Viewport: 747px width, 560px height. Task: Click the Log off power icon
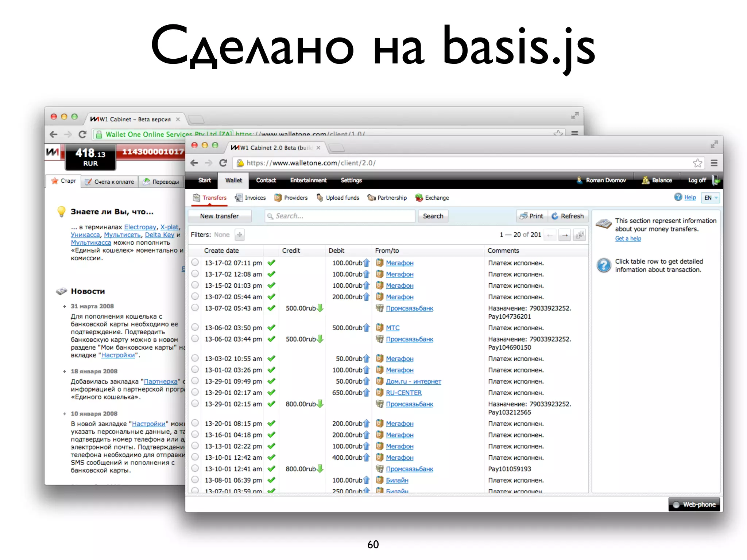pos(716,180)
